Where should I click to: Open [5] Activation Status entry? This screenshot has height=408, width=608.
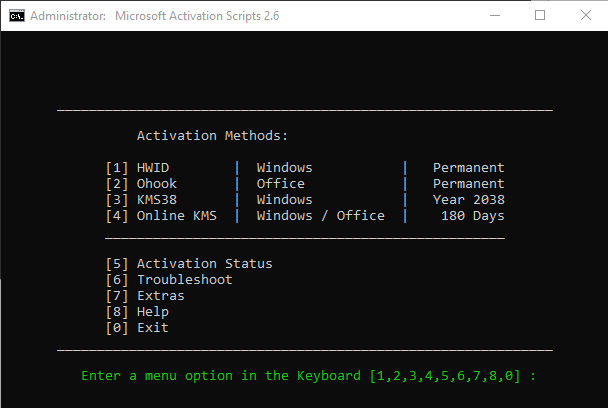[x=188, y=264]
